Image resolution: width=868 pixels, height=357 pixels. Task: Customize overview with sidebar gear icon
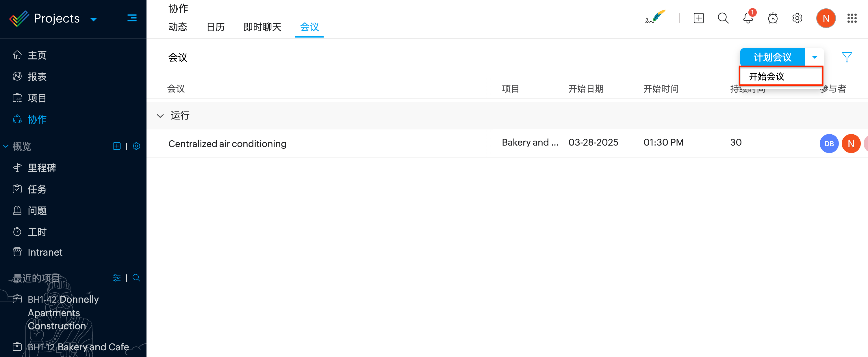tap(136, 146)
